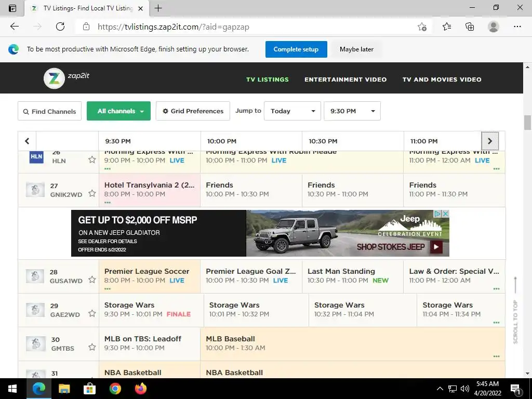Open Storage Wars 9:30 PM finale listing
The width and height of the screenshot is (532, 399).
tap(151, 310)
